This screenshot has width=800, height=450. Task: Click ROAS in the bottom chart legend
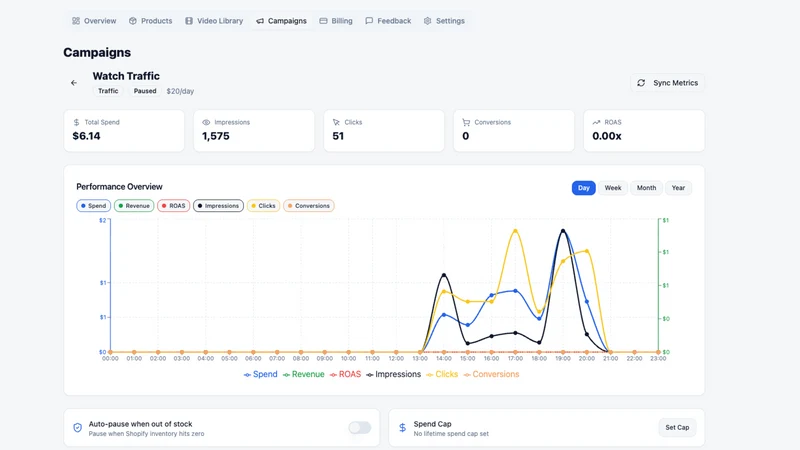pyautogui.click(x=345, y=374)
